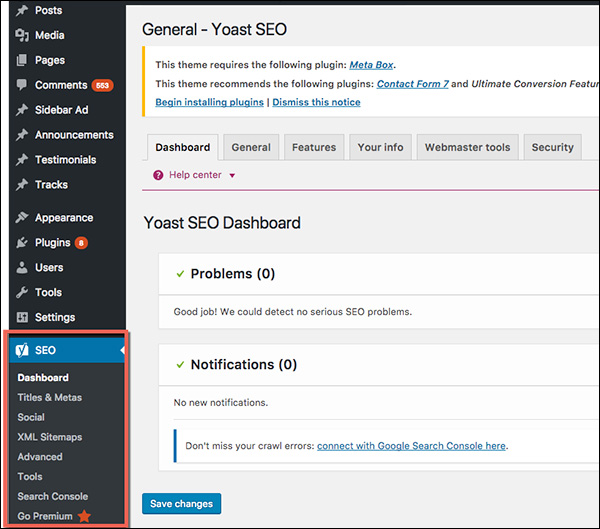Click the Appearance paintbrush icon
The width and height of the screenshot is (600, 529).
point(22,218)
